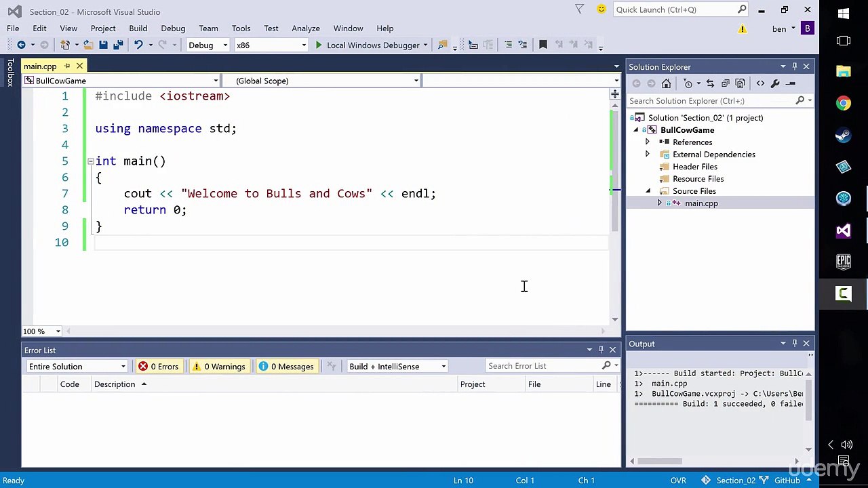
Task: Collapse the int main() code block
Action: coord(90,161)
